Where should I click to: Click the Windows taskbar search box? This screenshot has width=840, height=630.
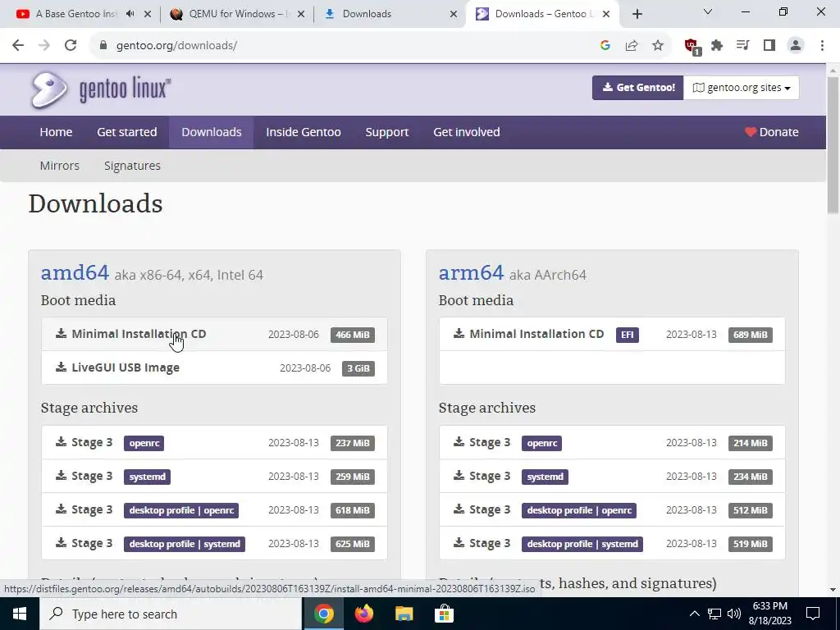pyautogui.click(x=171, y=614)
